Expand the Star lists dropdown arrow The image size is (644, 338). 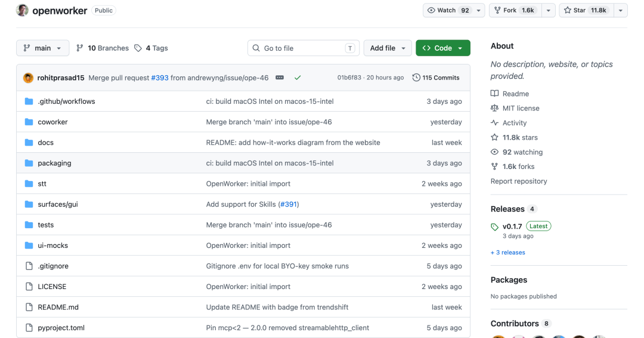click(620, 10)
